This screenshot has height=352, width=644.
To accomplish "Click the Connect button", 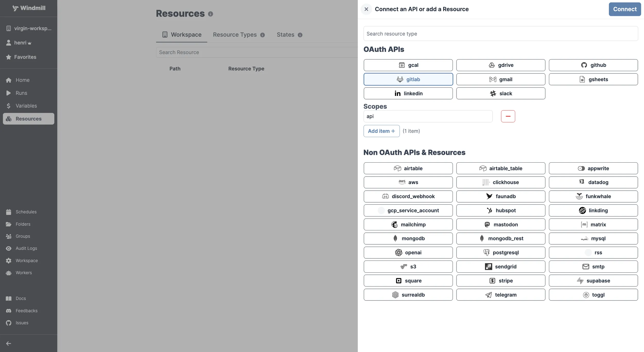I will point(624,9).
